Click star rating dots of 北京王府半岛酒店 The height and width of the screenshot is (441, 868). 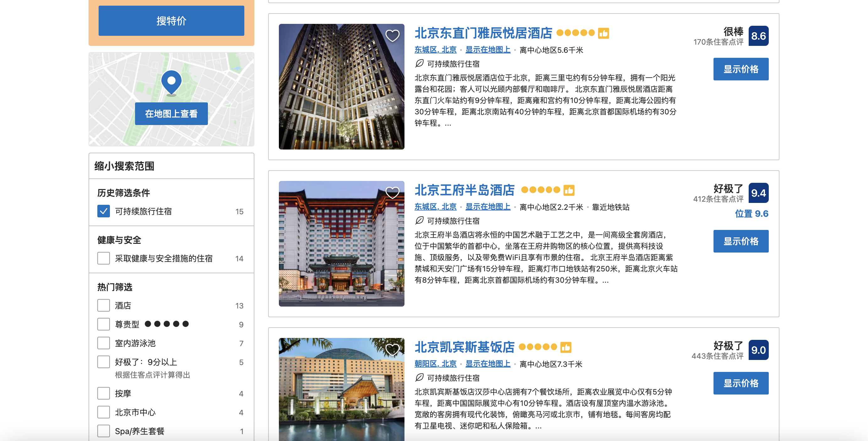[x=540, y=190]
